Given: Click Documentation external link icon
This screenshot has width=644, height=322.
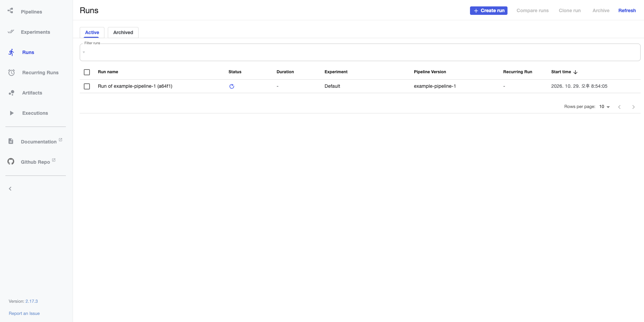Looking at the screenshot, I should (x=60, y=140).
